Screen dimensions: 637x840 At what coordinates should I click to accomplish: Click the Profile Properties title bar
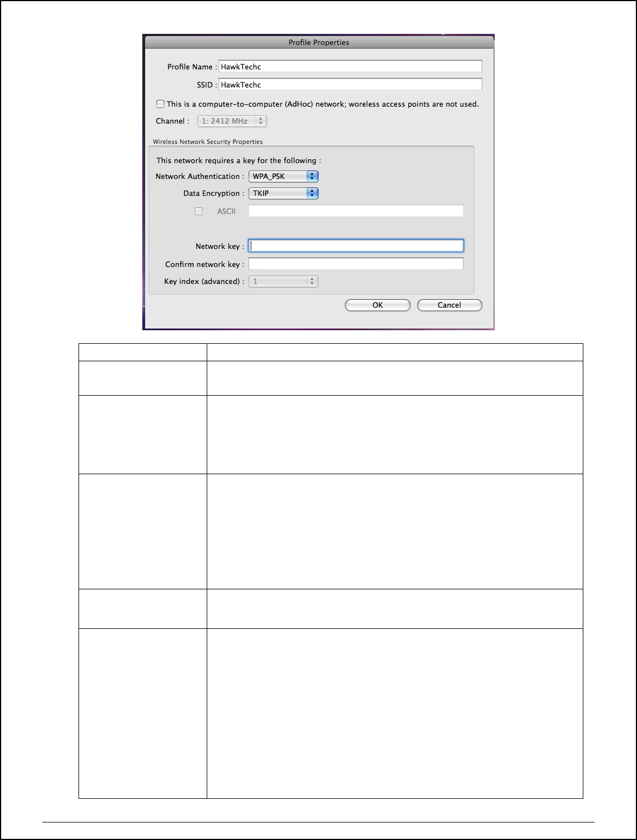[319, 42]
